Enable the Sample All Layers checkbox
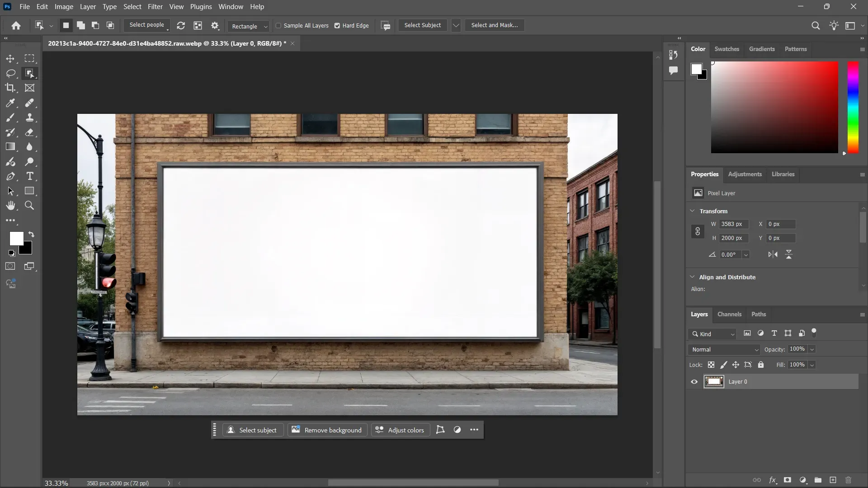868x488 pixels. click(278, 26)
